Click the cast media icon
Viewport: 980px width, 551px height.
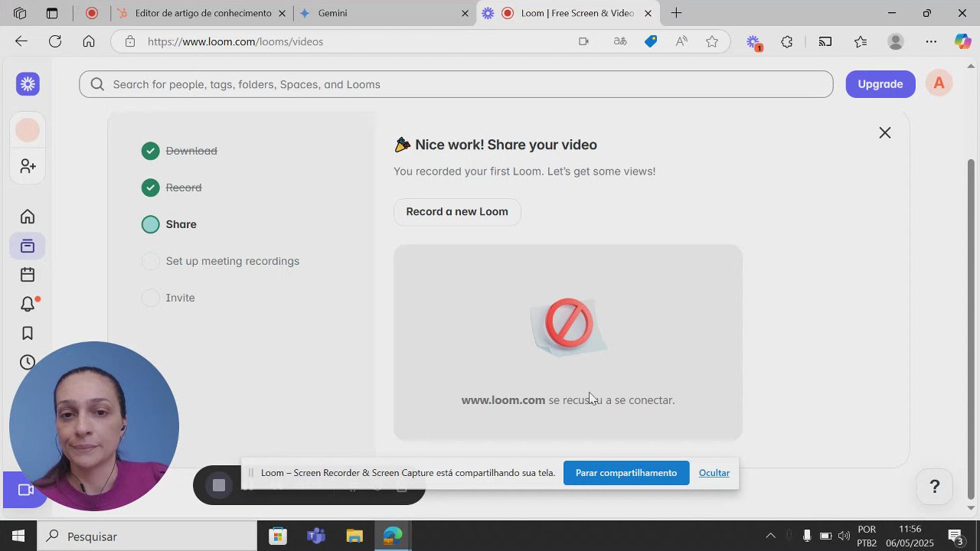[825, 41]
